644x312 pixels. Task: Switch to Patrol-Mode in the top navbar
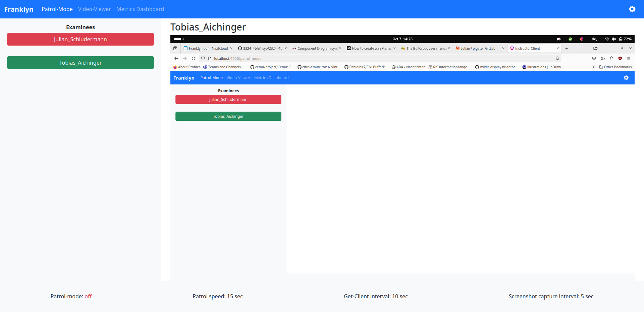click(x=57, y=9)
